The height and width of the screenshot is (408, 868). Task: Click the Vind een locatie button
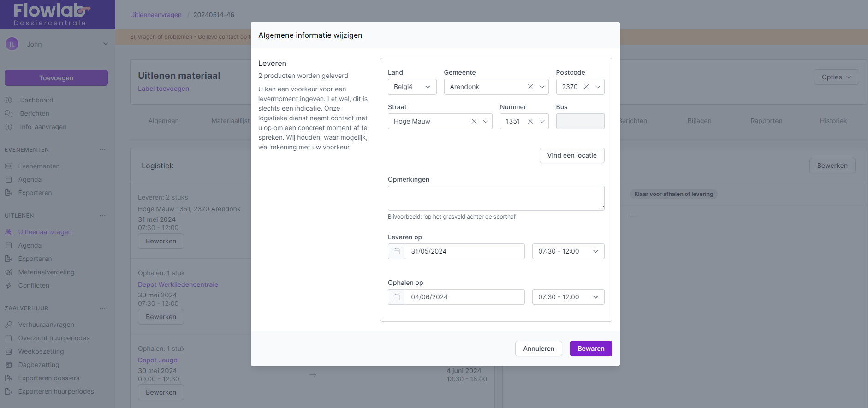pos(571,155)
